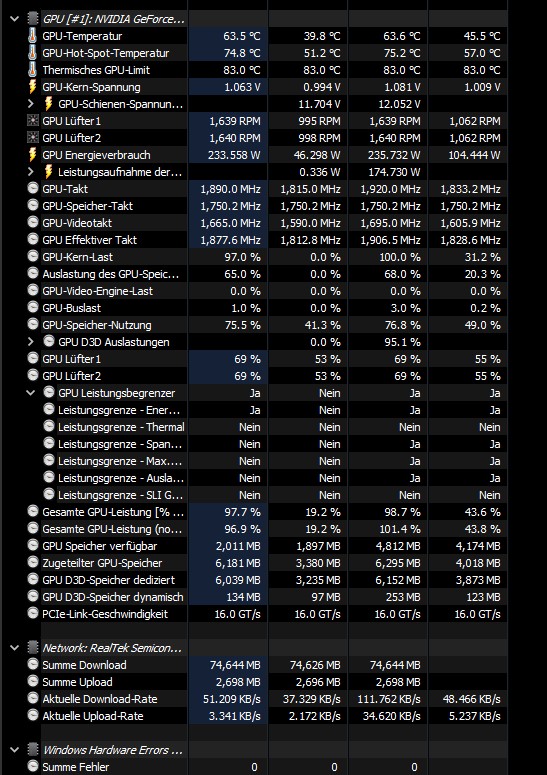Image resolution: width=547 pixels, height=775 pixels.
Task: Click chip icon of Windows Hardware Errors header
Action: (33, 750)
